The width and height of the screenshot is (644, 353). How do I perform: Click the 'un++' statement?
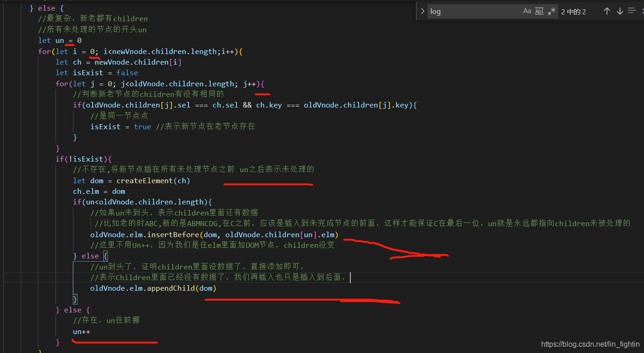pos(82,332)
